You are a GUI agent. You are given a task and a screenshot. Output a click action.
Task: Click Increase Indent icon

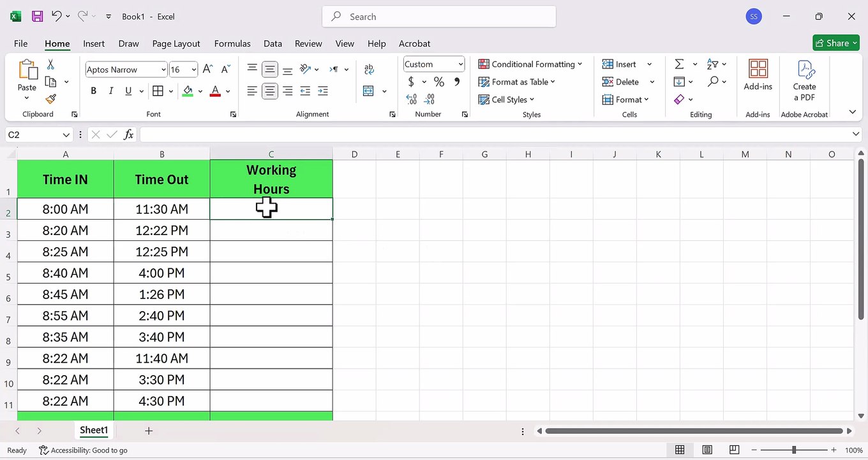(x=322, y=91)
